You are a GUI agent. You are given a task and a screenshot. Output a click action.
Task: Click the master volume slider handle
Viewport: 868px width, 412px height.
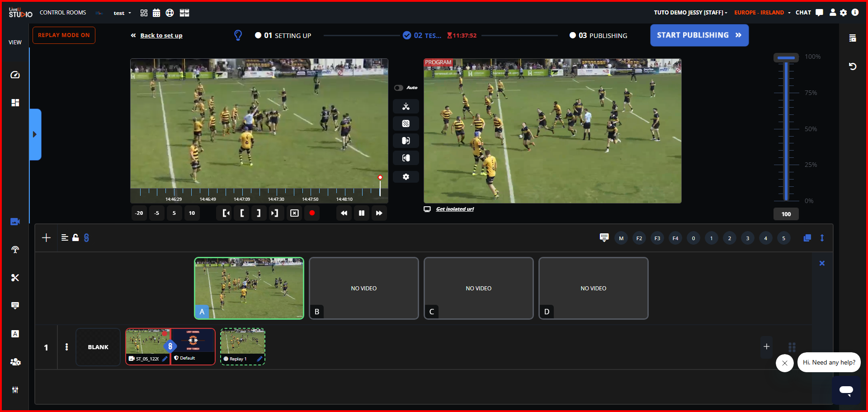[x=786, y=58]
